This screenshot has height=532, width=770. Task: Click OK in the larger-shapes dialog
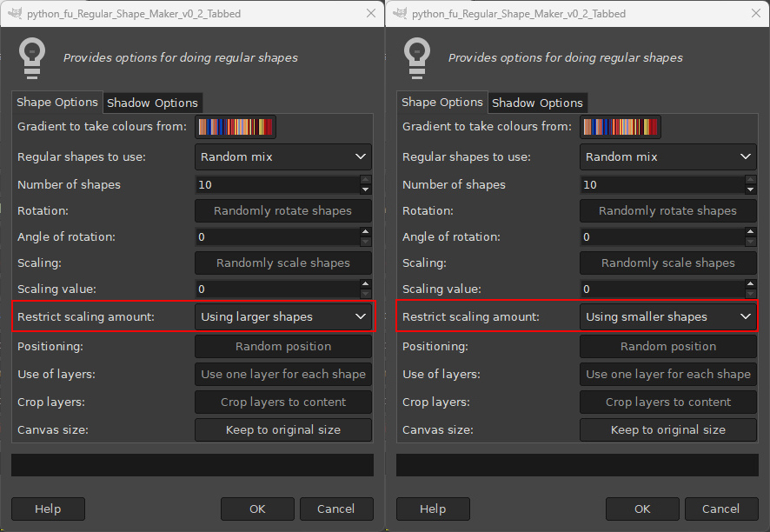[257, 509]
